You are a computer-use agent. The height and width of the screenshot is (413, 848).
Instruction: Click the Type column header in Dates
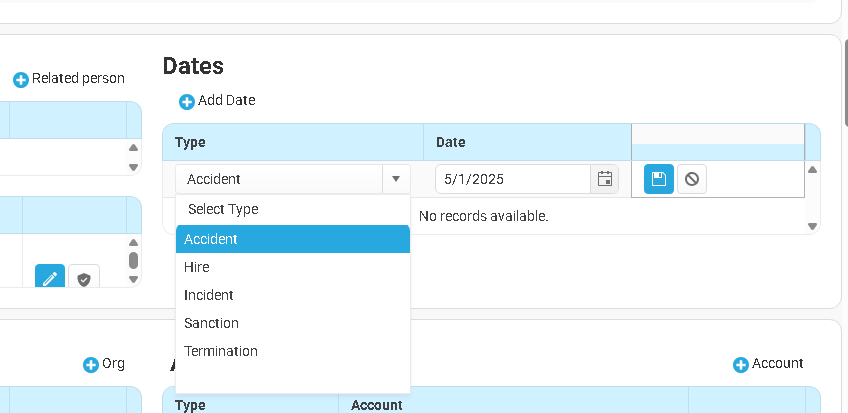pyautogui.click(x=190, y=142)
